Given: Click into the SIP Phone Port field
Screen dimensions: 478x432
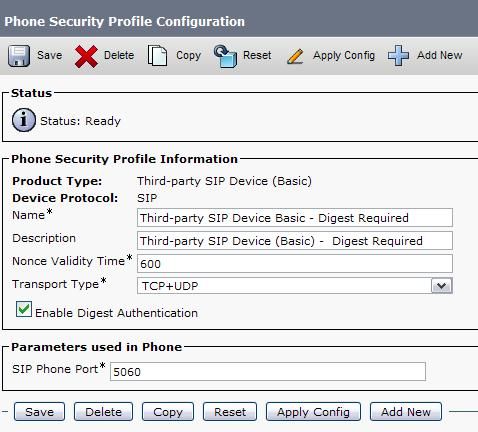Looking at the screenshot, I should 268,371.
